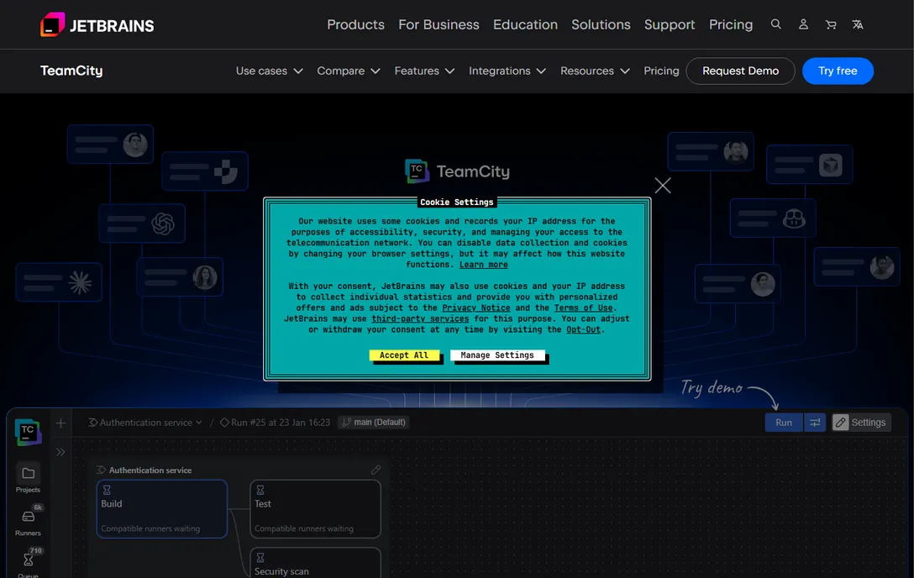Open the Authentication service breadcrumb dropdown
The image size is (924, 578).
click(x=145, y=423)
